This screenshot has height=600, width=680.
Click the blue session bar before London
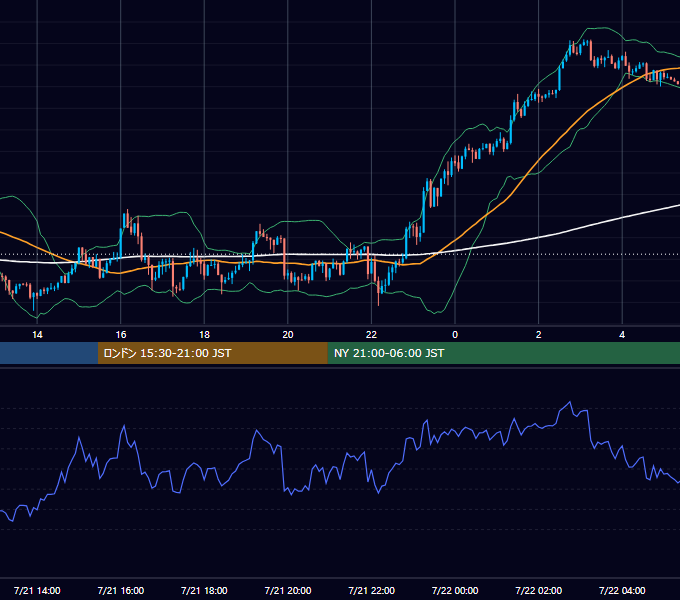49,353
